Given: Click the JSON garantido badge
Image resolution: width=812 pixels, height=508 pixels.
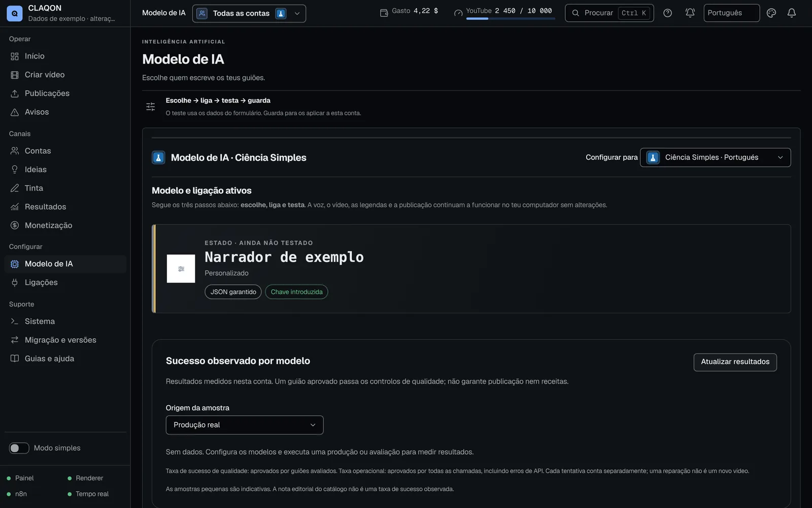Looking at the screenshot, I should point(233,292).
